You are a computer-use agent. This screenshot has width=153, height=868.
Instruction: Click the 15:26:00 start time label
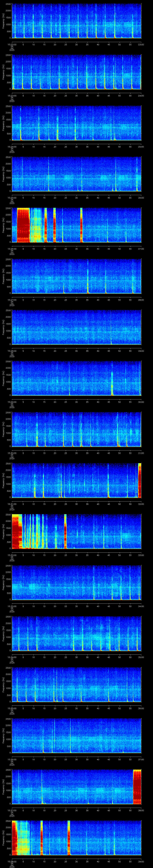click(x=12, y=249)
